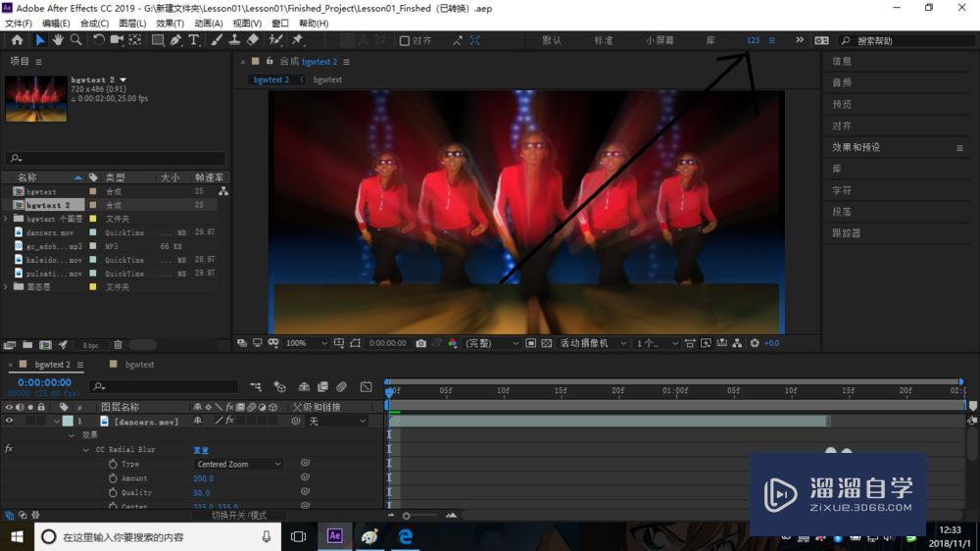Click the label color swatch of dancers.mov layer
This screenshot has height=551, width=980.
coord(68,421)
